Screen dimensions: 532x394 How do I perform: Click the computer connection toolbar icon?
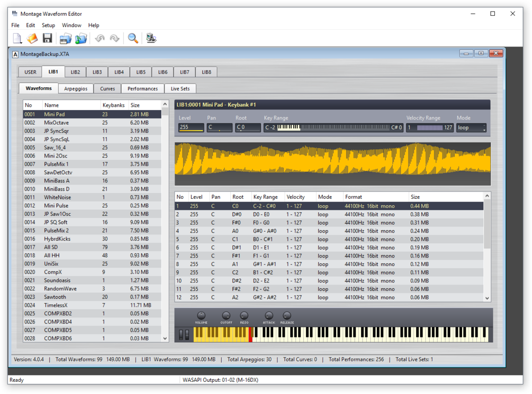click(151, 38)
